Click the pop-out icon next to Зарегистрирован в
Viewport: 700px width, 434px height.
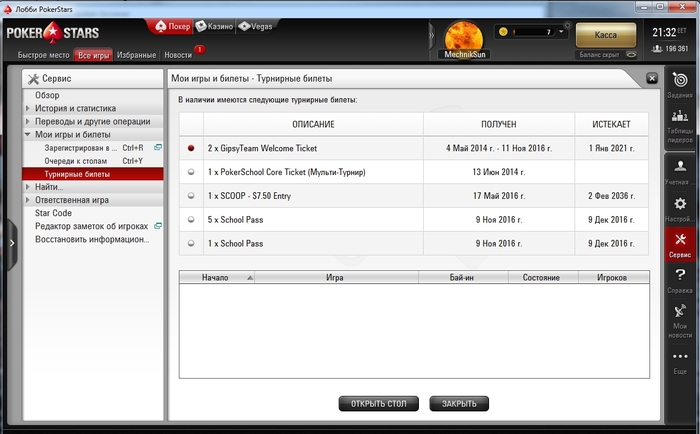(x=158, y=147)
